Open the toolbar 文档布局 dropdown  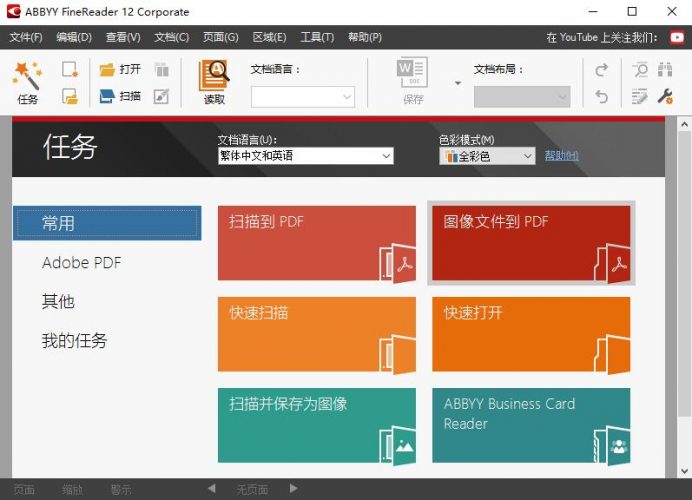click(x=522, y=97)
